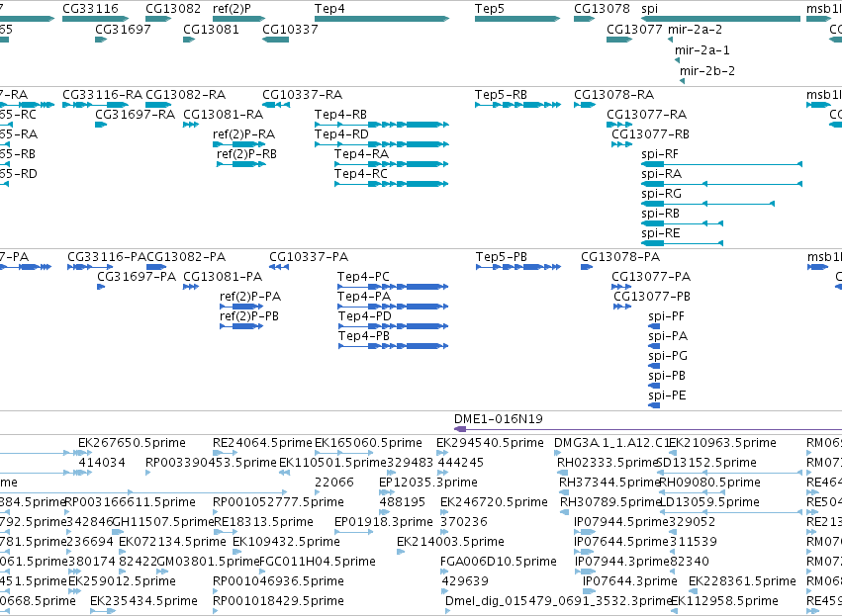
Task: Click the CG10337 gene label
Action: [x=290, y=29]
